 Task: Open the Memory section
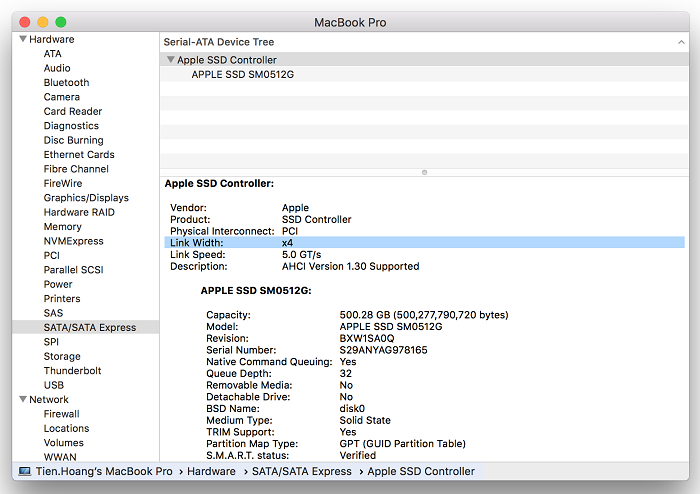[62, 227]
